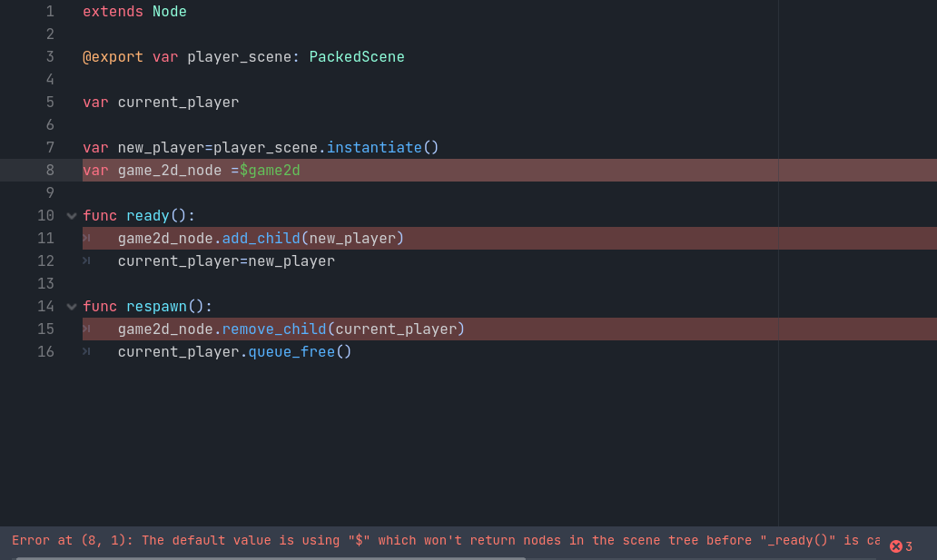Click the ready function name

point(148,216)
